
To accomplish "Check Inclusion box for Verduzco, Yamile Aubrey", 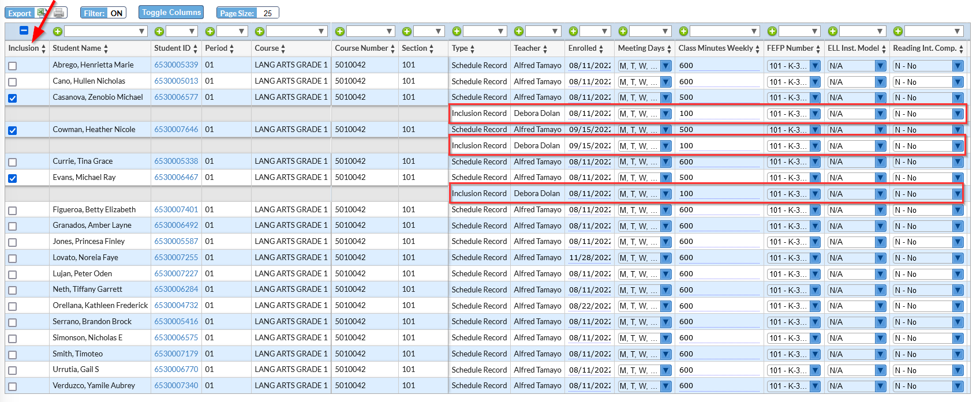I will click(13, 386).
